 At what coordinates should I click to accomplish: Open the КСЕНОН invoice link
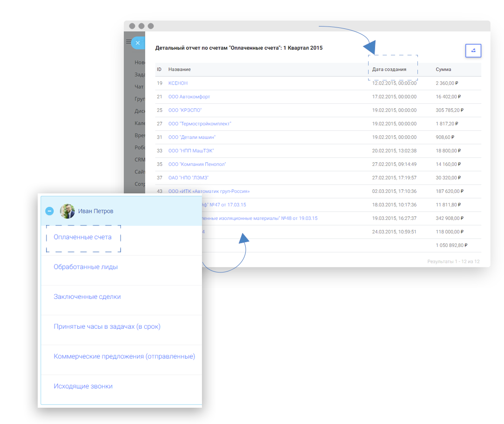point(178,83)
